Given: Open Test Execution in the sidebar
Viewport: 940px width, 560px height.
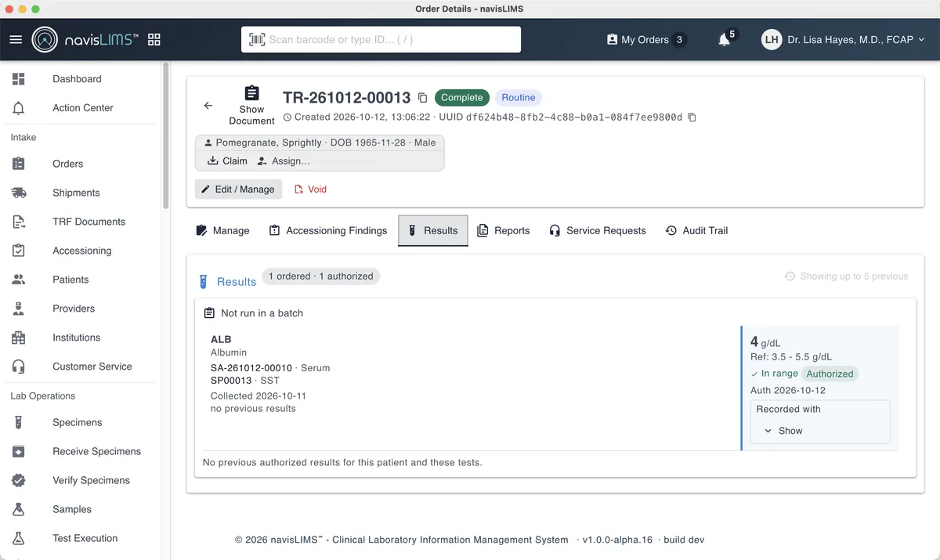Looking at the screenshot, I should 85,538.
